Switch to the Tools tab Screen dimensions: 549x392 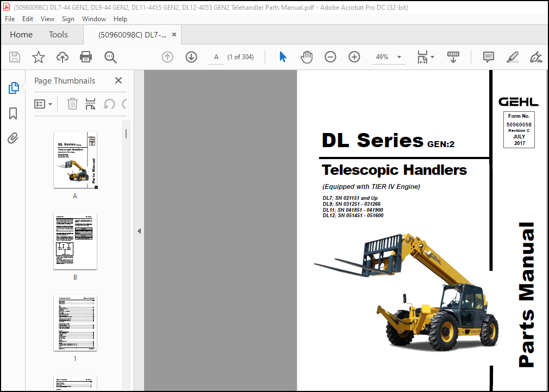(58, 35)
